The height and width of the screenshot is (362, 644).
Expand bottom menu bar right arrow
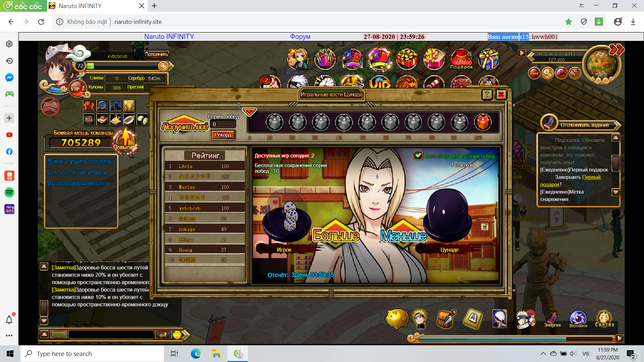point(620,338)
